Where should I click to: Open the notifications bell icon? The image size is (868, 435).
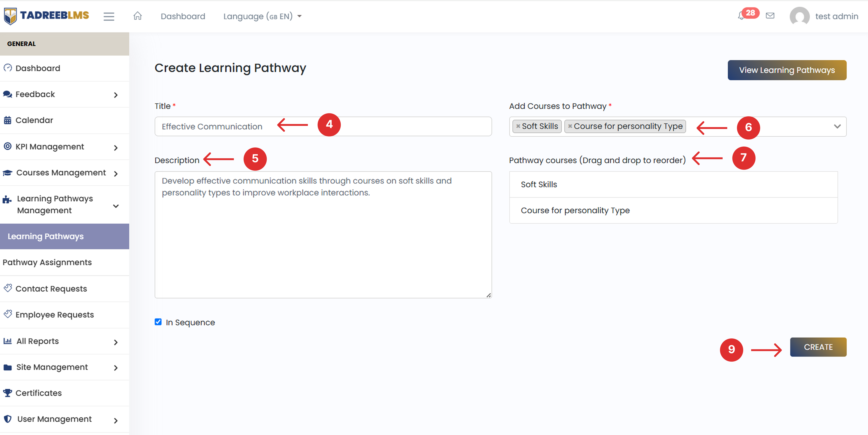point(741,16)
